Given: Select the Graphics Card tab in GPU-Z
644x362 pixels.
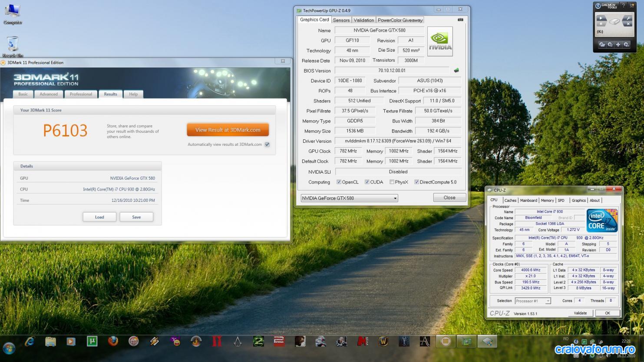Looking at the screenshot, I should [x=314, y=20].
